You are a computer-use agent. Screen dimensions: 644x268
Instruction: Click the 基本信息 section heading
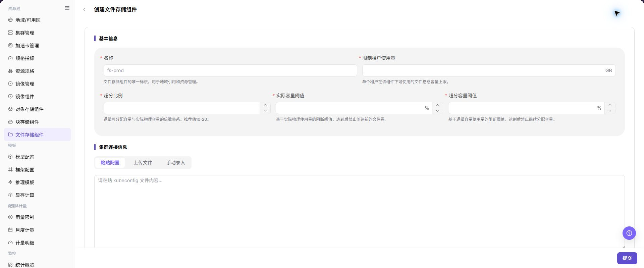108,39
